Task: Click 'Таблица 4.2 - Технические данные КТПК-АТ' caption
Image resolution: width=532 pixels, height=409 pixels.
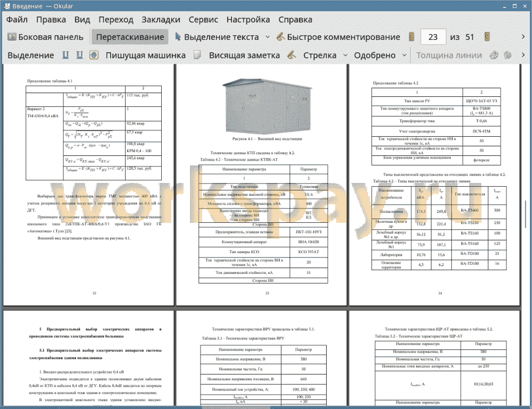Action: (238, 160)
